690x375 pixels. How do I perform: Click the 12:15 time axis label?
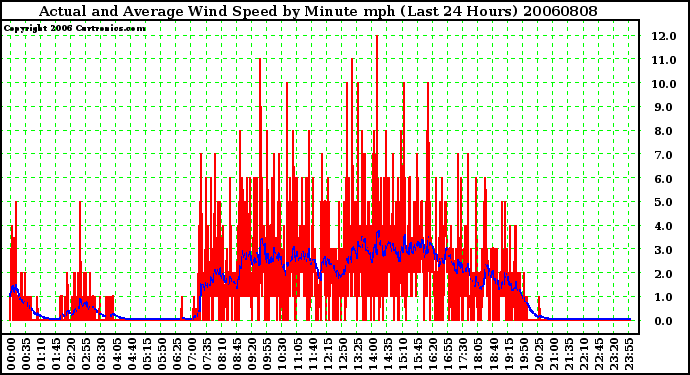tap(327, 354)
